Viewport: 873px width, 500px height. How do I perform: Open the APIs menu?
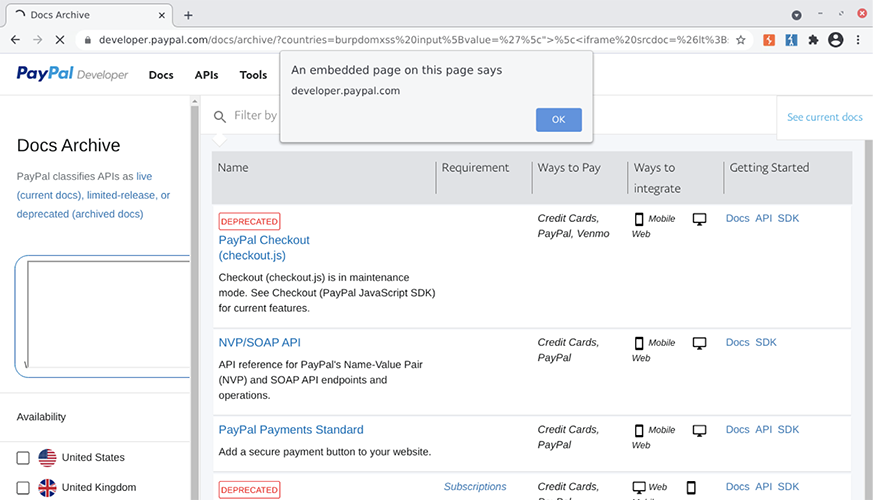click(207, 75)
